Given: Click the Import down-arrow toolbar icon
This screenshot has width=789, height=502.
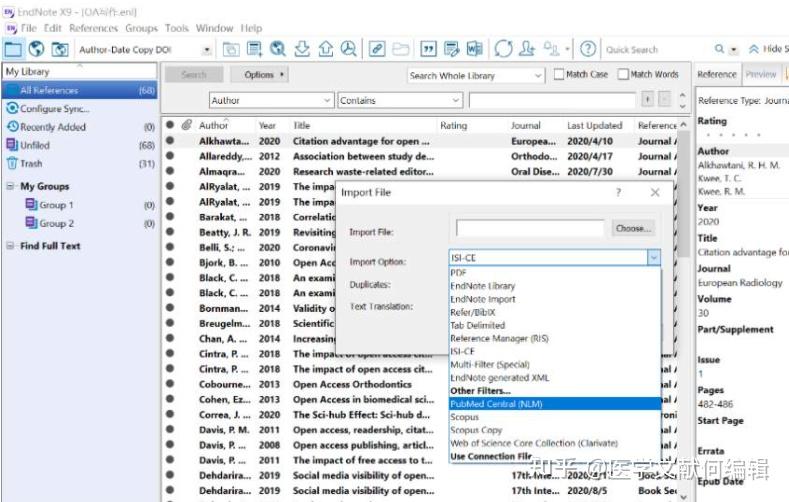Looking at the screenshot, I should [302, 49].
